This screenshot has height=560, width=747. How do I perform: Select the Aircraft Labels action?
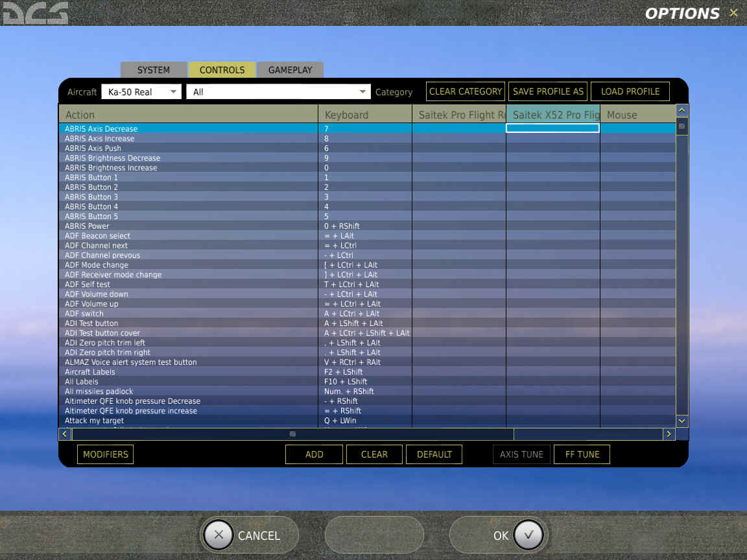[x=89, y=372]
